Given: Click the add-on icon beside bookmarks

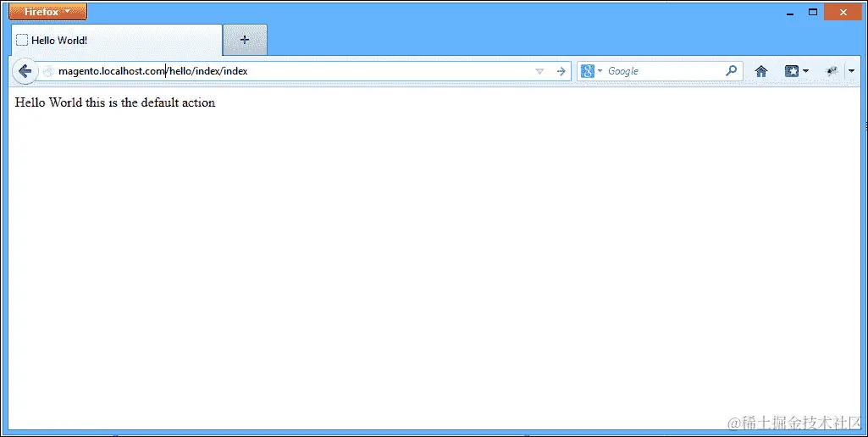Looking at the screenshot, I should 831,71.
